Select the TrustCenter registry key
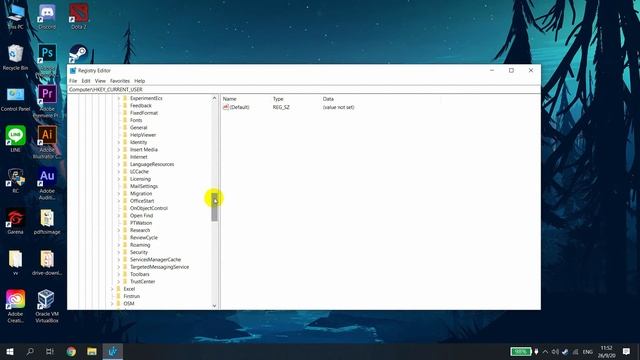This screenshot has width=640, height=360. tap(142, 282)
